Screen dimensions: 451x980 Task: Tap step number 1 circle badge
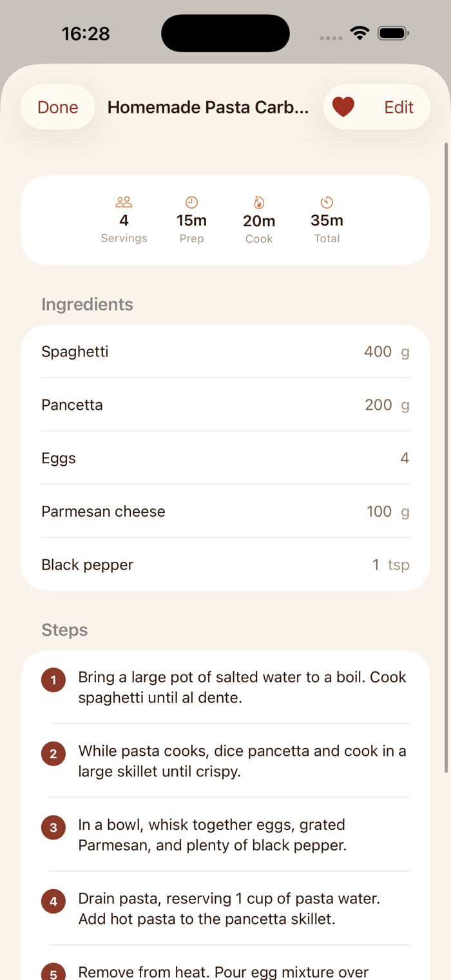pos(53,680)
